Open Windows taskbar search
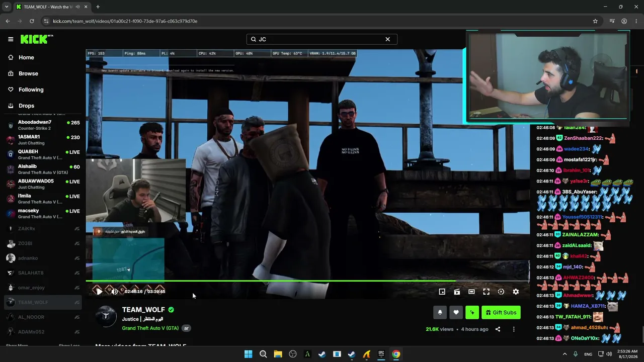644x362 pixels. pos(263,354)
